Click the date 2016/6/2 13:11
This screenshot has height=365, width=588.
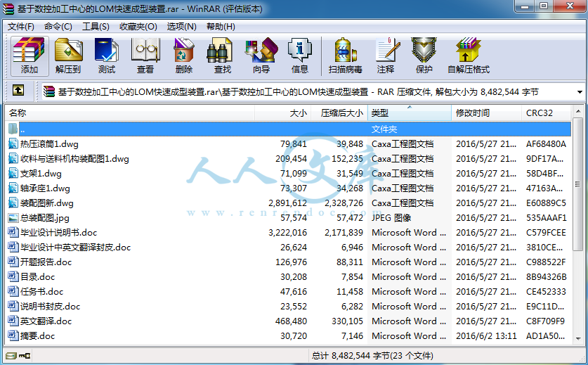[486, 336]
